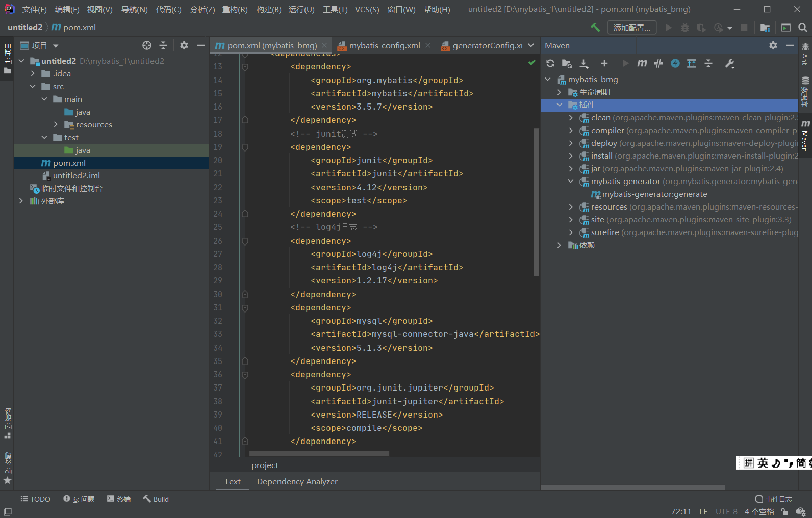Collapse the mybatis-generator plugin node

[571, 182]
